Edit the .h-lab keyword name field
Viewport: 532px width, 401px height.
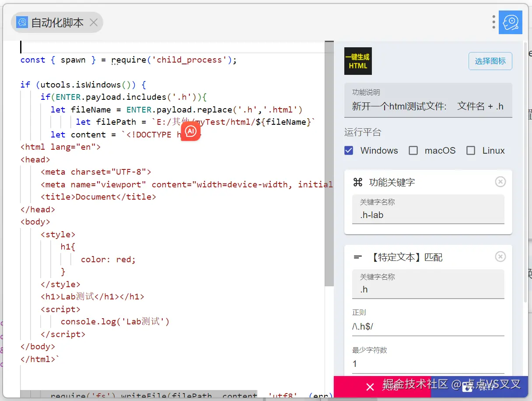[428, 209]
